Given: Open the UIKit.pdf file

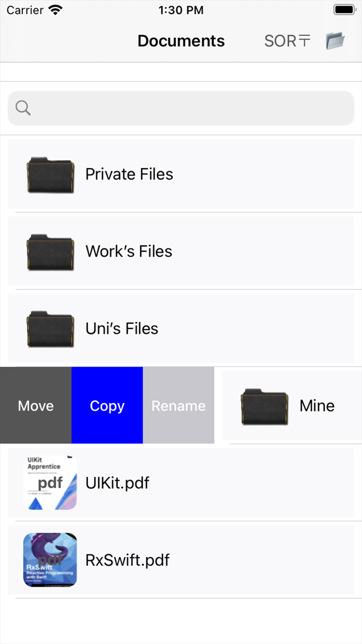Looking at the screenshot, I should [117, 482].
